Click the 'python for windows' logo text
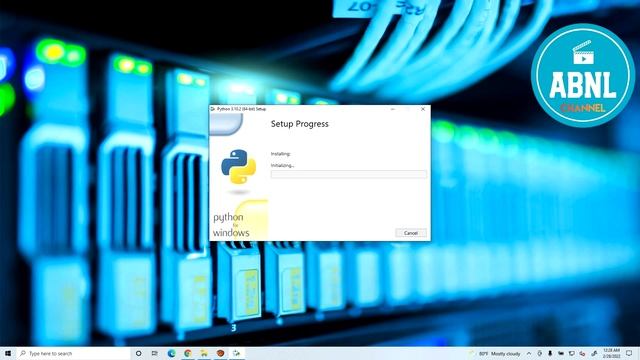Screen dimensions: 640x360 (x=231, y=224)
